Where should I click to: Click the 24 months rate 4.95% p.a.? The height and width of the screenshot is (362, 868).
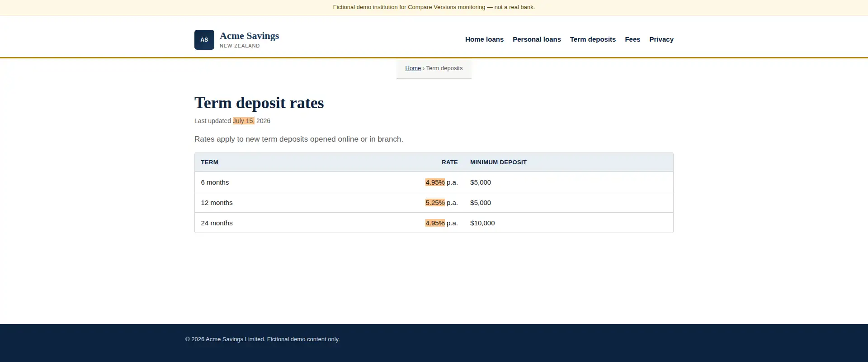(442, 223)
